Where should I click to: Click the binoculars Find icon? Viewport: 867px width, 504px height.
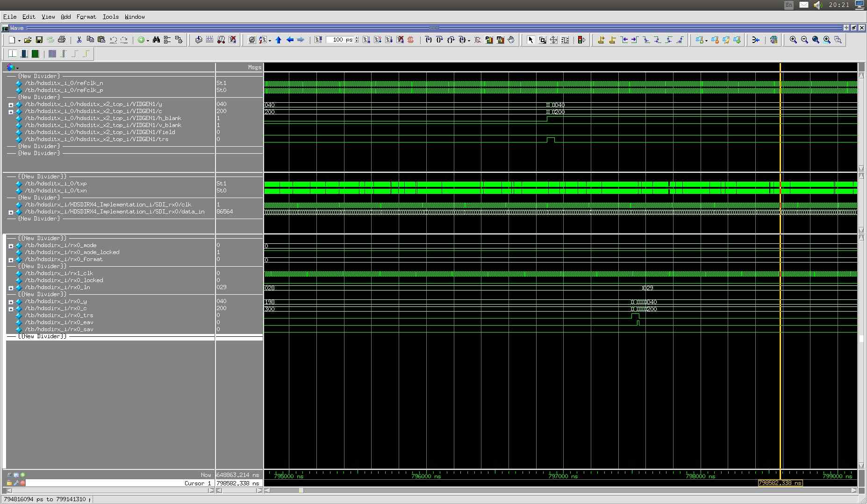coord(156,40)
